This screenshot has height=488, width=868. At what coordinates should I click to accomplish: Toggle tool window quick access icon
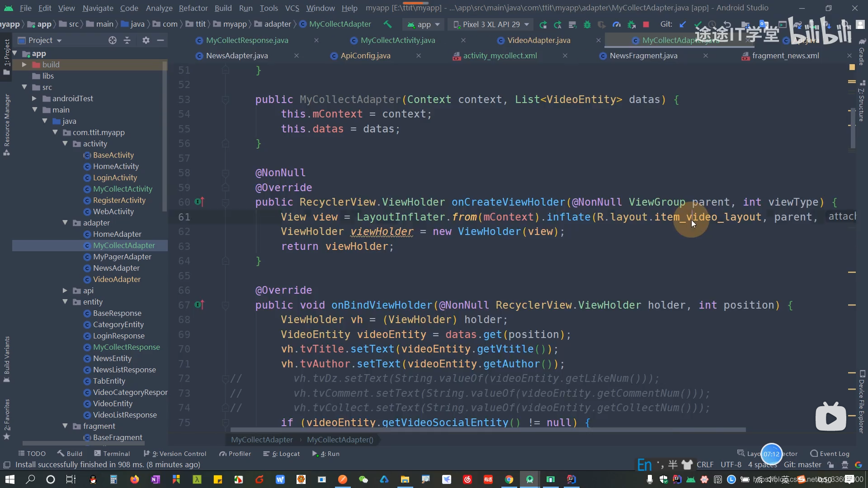point(6,465)
